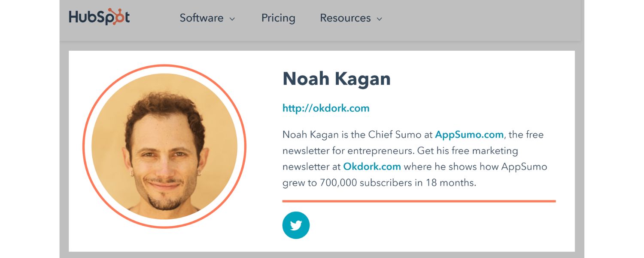Click the chevron next to Software

(232, 19)
